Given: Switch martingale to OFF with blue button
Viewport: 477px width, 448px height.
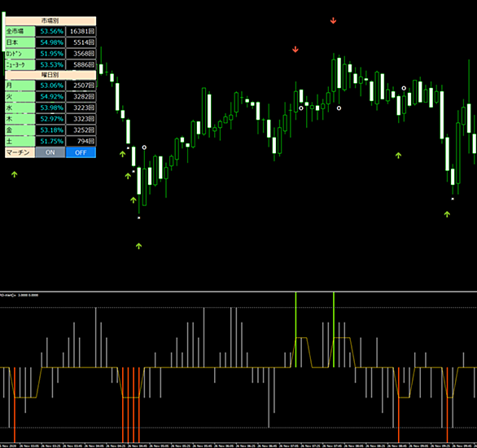Looking at the screenshot, I should (81, 152).
